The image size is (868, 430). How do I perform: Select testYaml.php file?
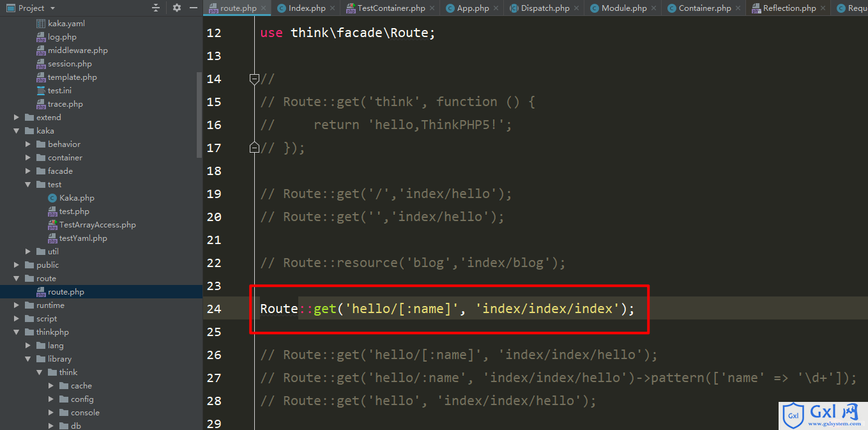point(83,238)
